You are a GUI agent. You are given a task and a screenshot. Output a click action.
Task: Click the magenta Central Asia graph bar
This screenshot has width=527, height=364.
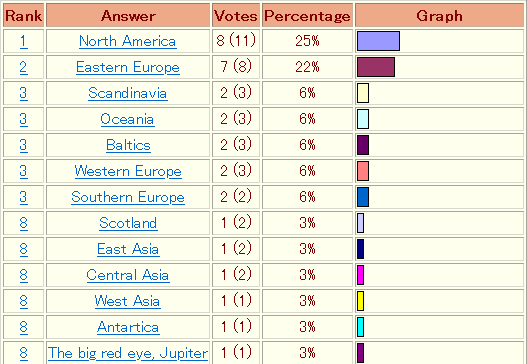coord(360,275)
